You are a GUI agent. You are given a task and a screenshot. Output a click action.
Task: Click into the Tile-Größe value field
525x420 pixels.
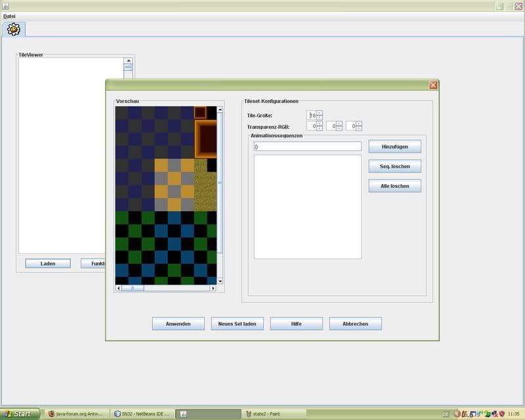(x=312, y=115)
